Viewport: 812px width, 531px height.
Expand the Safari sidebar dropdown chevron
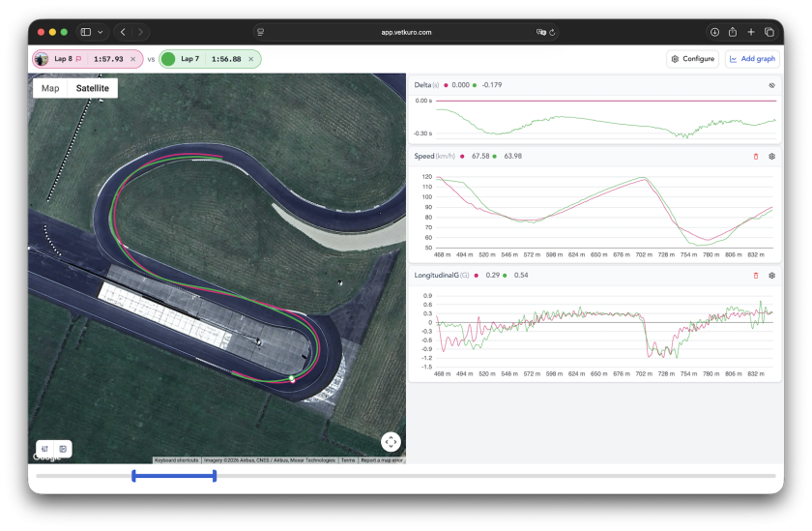pyautogui.click(x=101, y=32)
